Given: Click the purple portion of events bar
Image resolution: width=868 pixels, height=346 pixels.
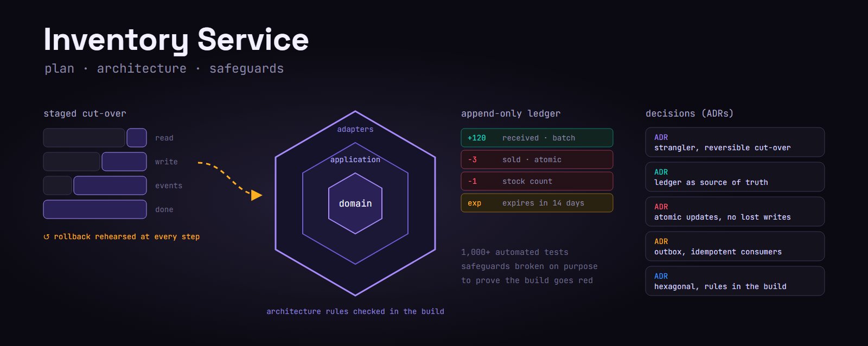Looking at the screenshot, I should 110,185.
